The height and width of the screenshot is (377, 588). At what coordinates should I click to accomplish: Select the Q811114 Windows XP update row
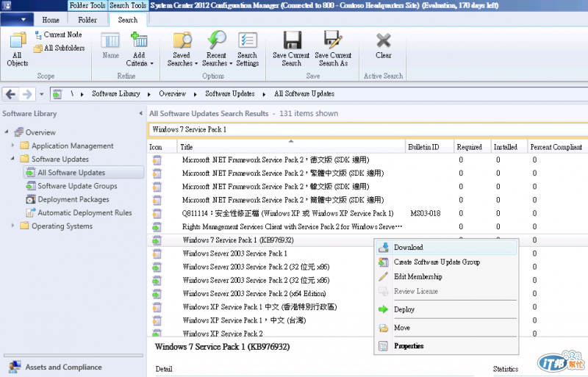pyautogui.click(x=367, y=213)
